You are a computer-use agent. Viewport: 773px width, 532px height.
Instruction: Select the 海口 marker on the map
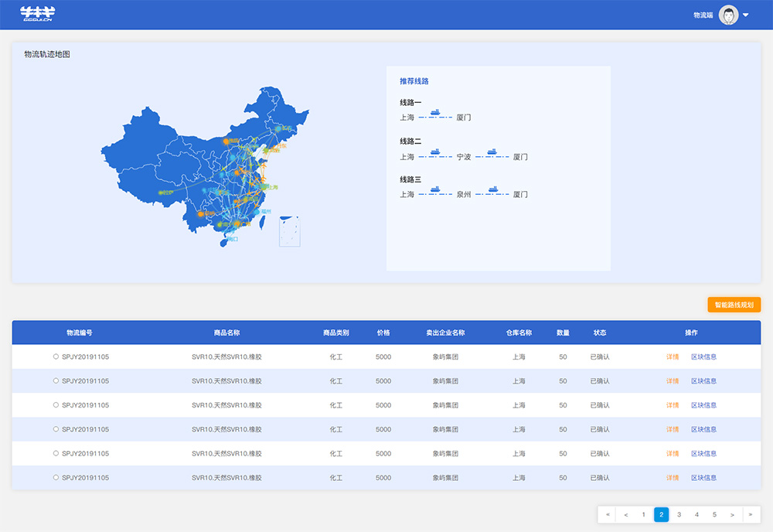pyautogui.click(x=228, y=239)
